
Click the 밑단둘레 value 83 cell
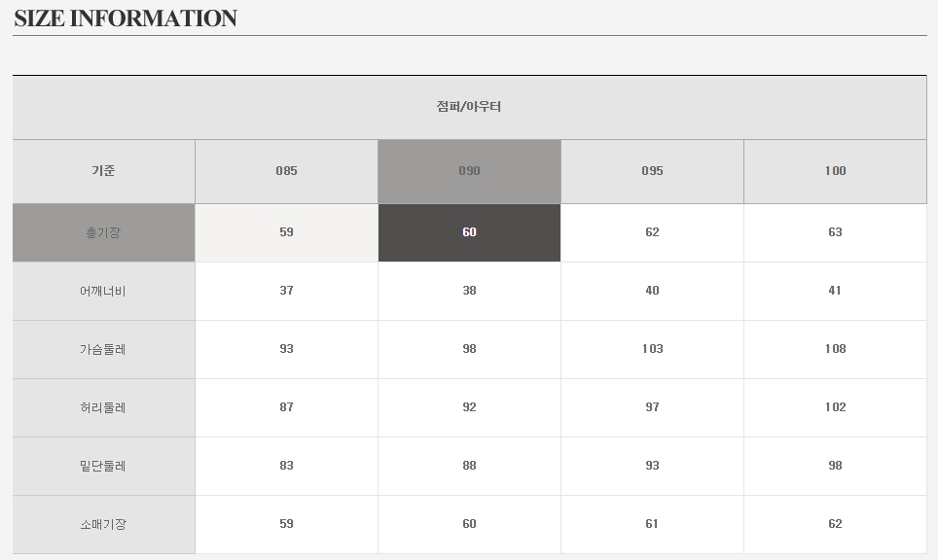coord(286,466)
